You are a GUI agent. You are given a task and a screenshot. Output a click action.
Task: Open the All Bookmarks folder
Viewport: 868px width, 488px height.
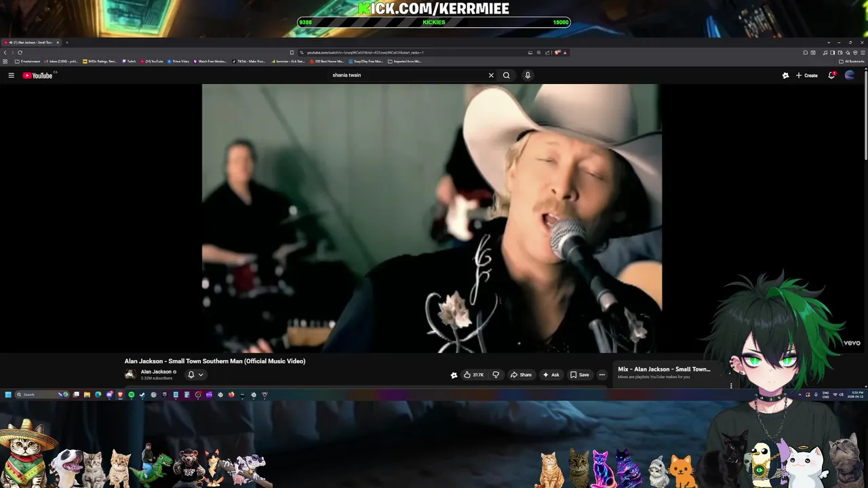[x=852, y=61]
